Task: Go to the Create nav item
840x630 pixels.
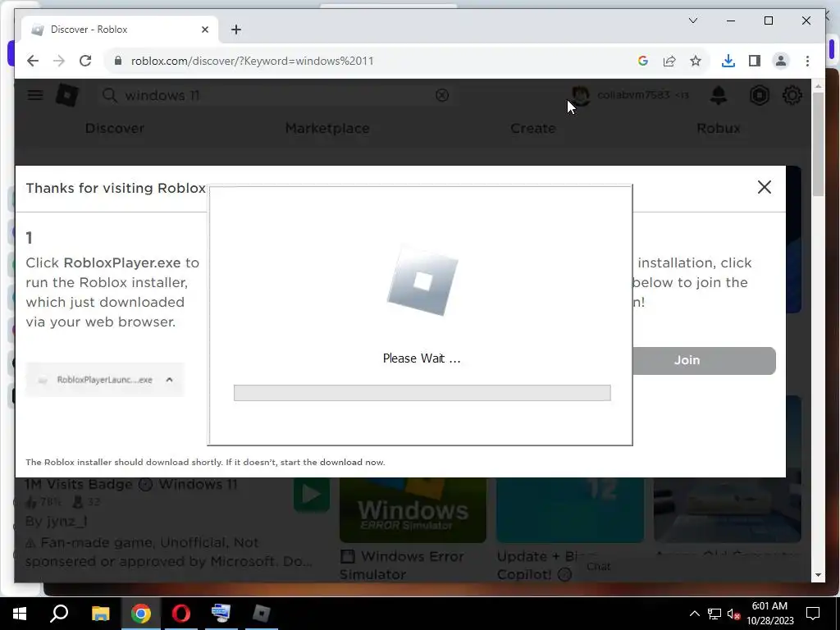Action: click(x=533, y=129)
